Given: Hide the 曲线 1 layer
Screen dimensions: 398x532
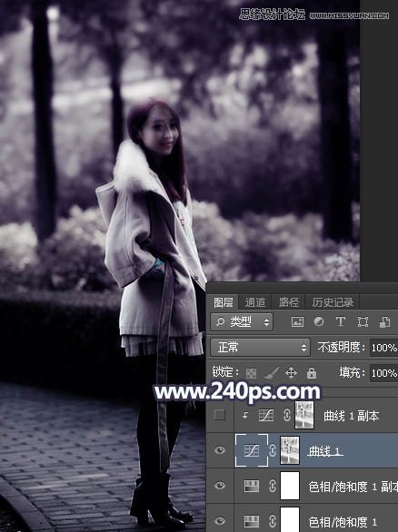Looking at the screenshot, I should click(x=220, y=450).
